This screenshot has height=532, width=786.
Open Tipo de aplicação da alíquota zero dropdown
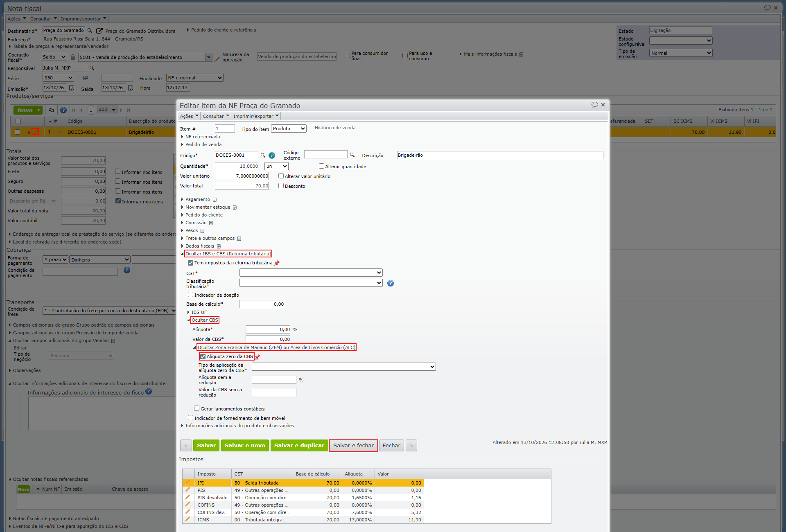pyautogui.click(x=344, y=367)
